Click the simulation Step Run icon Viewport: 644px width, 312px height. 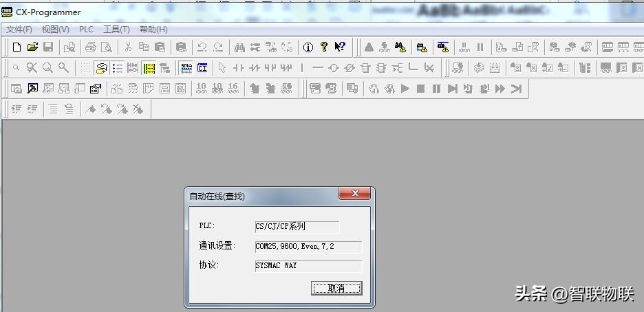(x=452, y=88)
